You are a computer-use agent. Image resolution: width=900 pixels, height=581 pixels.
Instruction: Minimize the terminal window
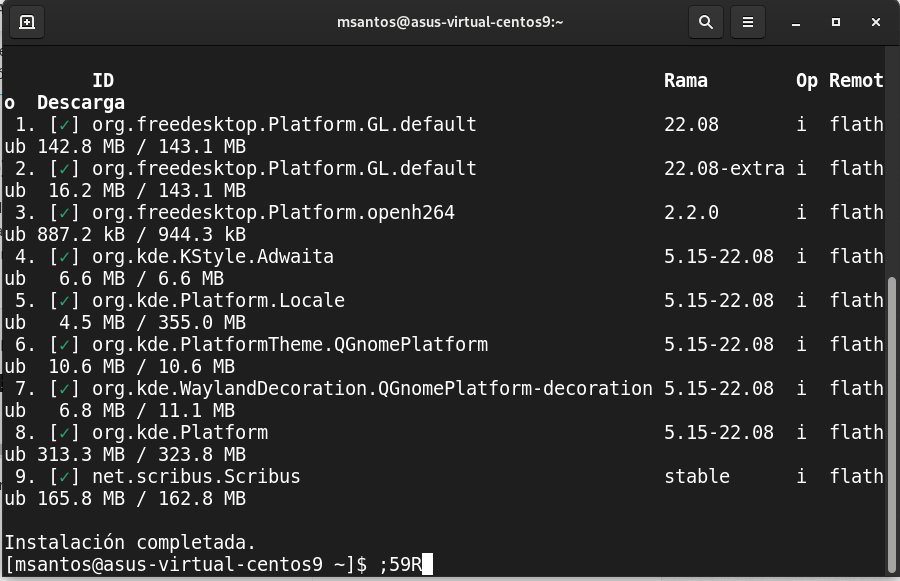pos(795,22)
